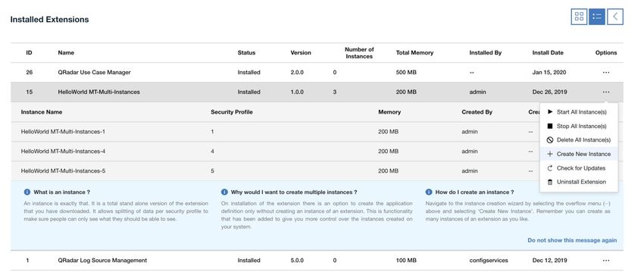Click info icon beside 'How do I create'
The height and width of the screenshot is (275, 644).
[429, 192]
